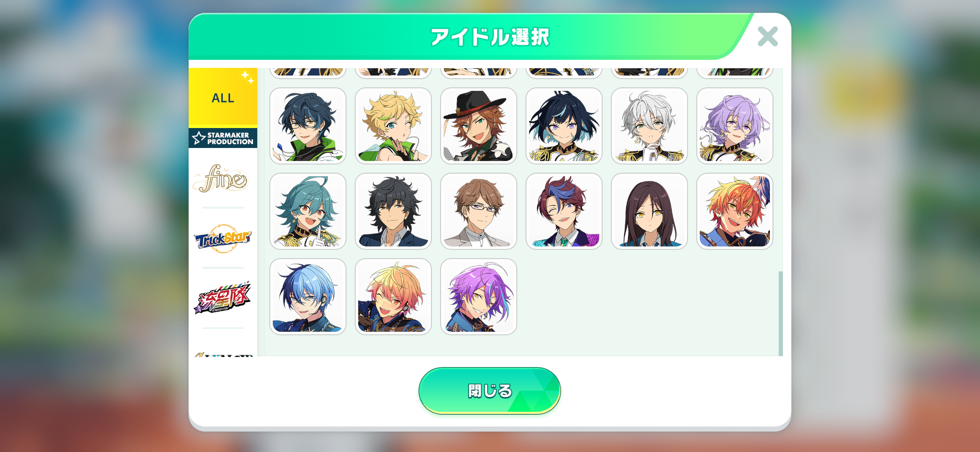Select the ALL filter tab
The width and height of the screenshot is (980, 452).
click(x=223, y=98)
